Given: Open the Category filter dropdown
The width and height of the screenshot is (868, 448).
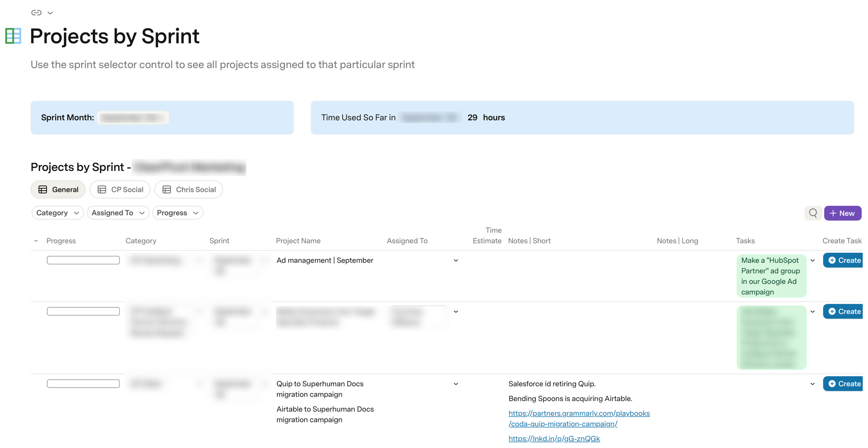Looking at the screenshot, I should coord(58,213).
